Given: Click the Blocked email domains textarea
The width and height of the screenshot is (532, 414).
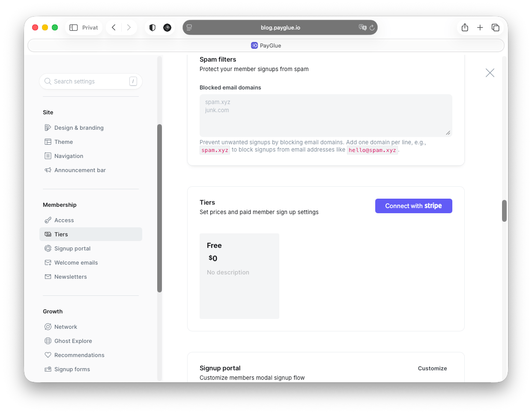Looking at the screenshot, I should pyautogui.click(x=326, y=116).
